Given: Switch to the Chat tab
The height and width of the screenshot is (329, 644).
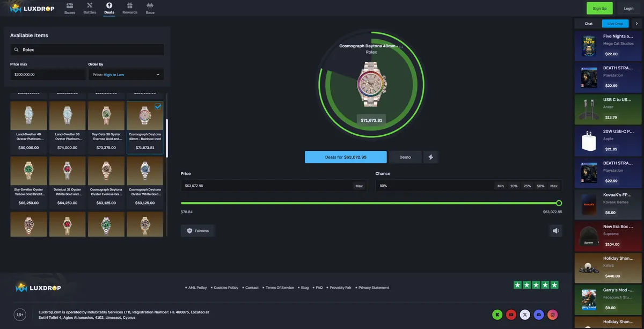Looking at the screenshot, I should pyautogui.click(x=589, y=24).
